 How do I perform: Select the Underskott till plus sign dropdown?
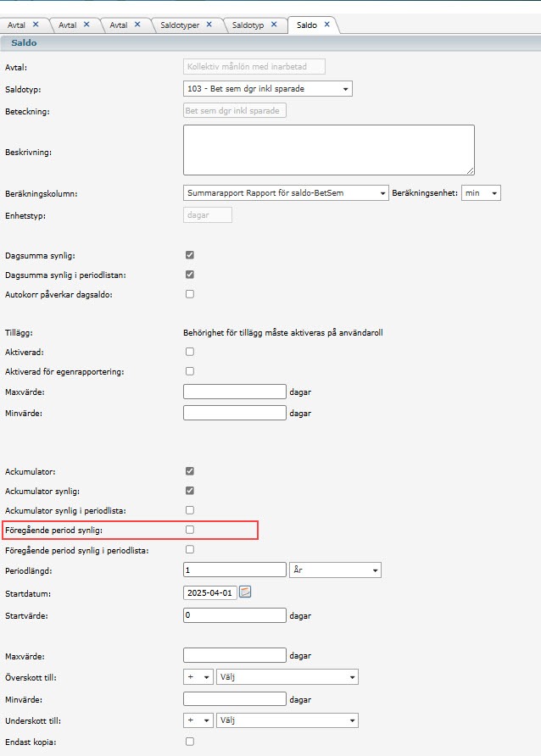(198, 720)
